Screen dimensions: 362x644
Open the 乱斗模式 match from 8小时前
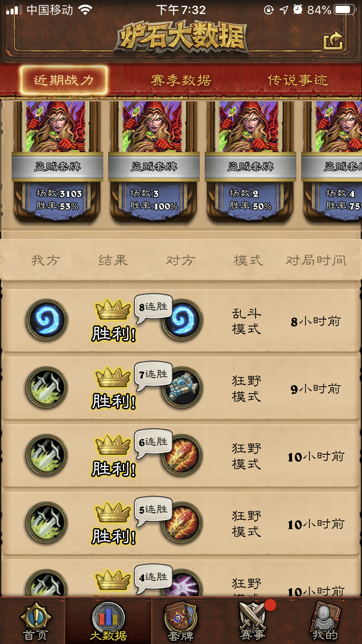pos(181,321)
